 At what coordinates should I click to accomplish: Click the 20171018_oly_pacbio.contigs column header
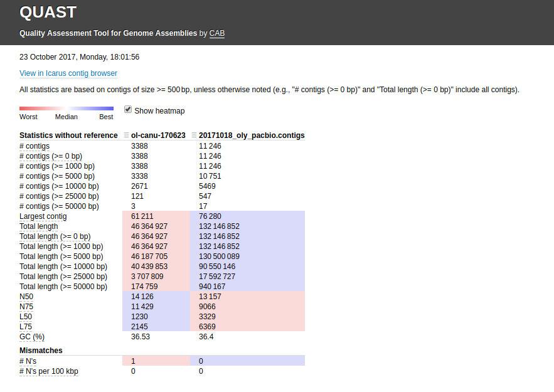point(252,135)
